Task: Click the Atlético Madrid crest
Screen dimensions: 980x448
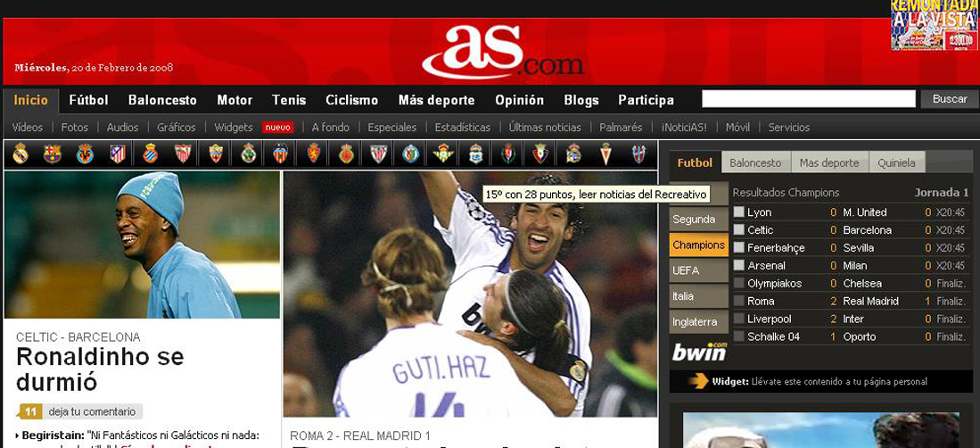Action: pos(117,153)
